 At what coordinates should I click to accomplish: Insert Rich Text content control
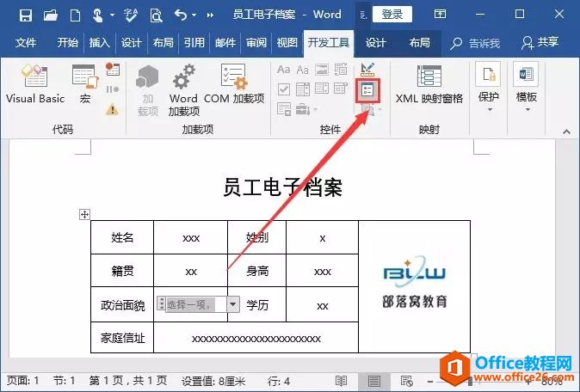[x=283, y=70]
